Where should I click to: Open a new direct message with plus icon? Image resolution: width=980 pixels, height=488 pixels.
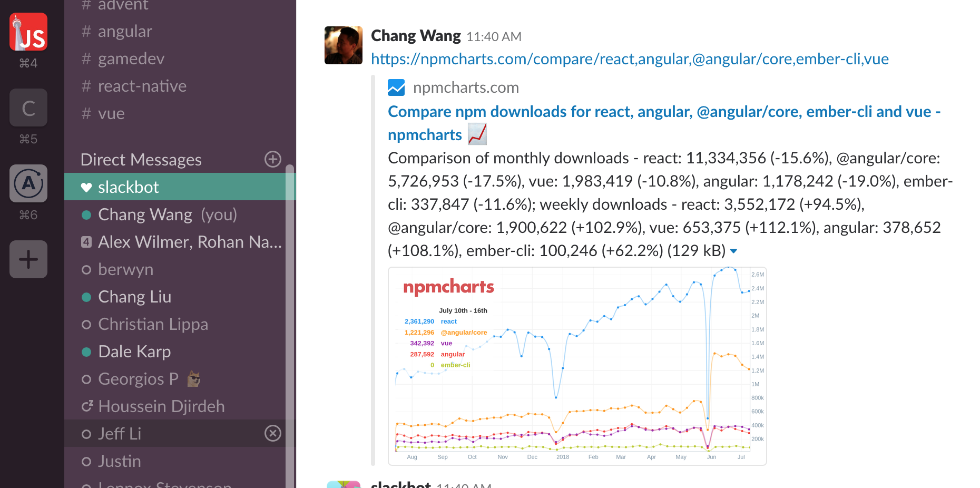pos(273,159)
